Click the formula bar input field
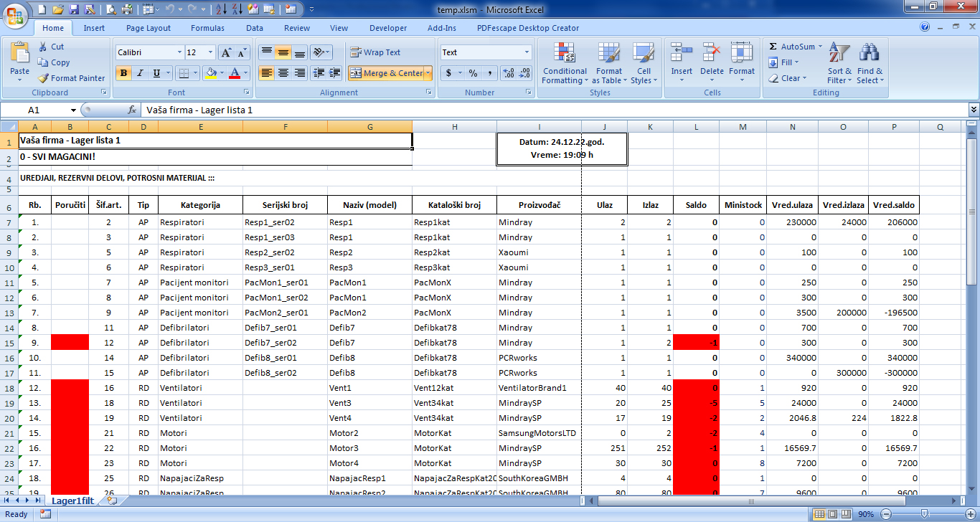Image resolution: width=980 pixels, height=522 pixels. (553, 110)
